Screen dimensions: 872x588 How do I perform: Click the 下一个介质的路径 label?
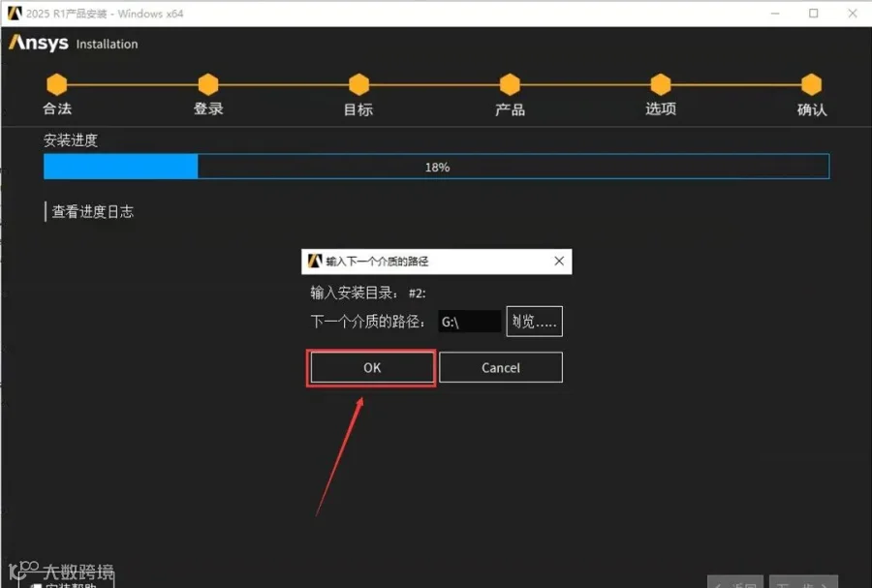(368, 322)
